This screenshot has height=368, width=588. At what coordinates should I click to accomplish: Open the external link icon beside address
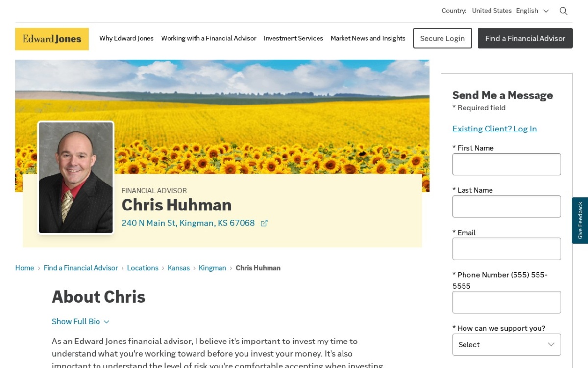pos(264,223)
